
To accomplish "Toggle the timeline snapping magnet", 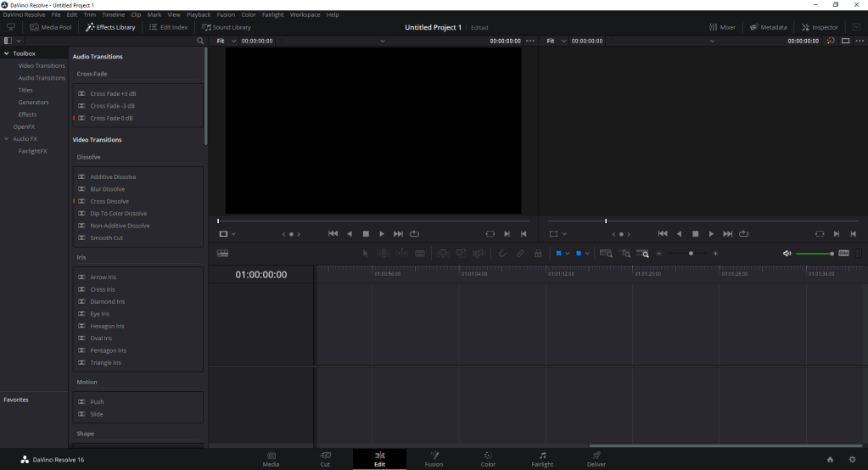I will (502, 254).
